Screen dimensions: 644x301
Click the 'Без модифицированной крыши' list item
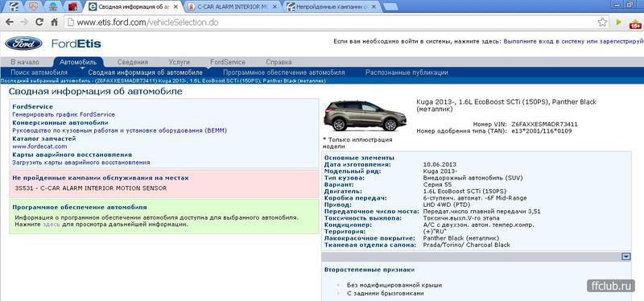pos(394,285)
